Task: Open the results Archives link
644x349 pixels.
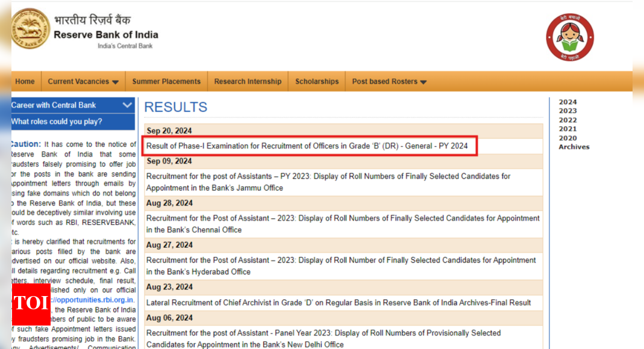Action: (x=574, y=147)
